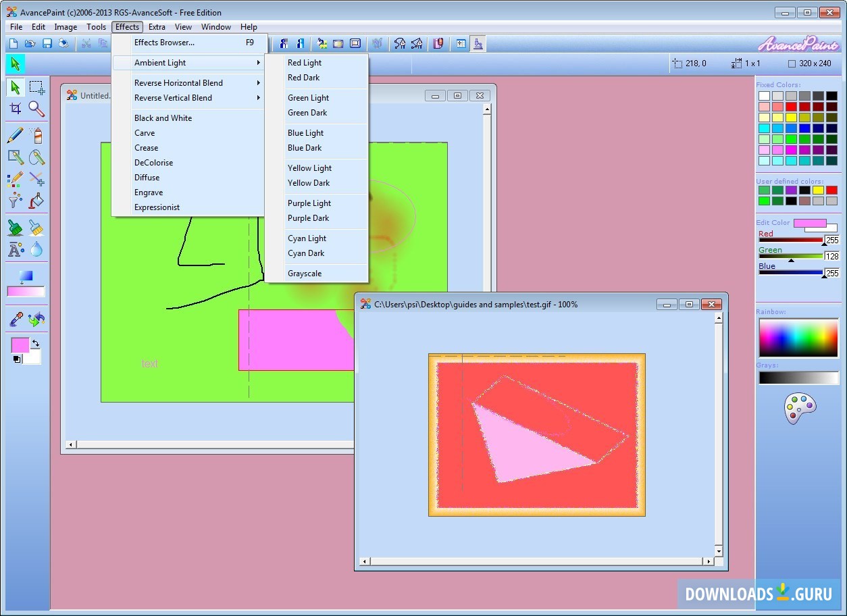
Task: Open Effects Browser from the menu
Action: click(164, 43)
